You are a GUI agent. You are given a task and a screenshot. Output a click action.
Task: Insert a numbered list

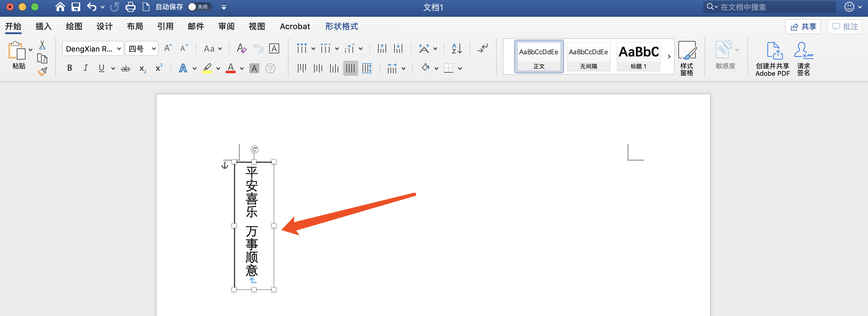(325, 48)
